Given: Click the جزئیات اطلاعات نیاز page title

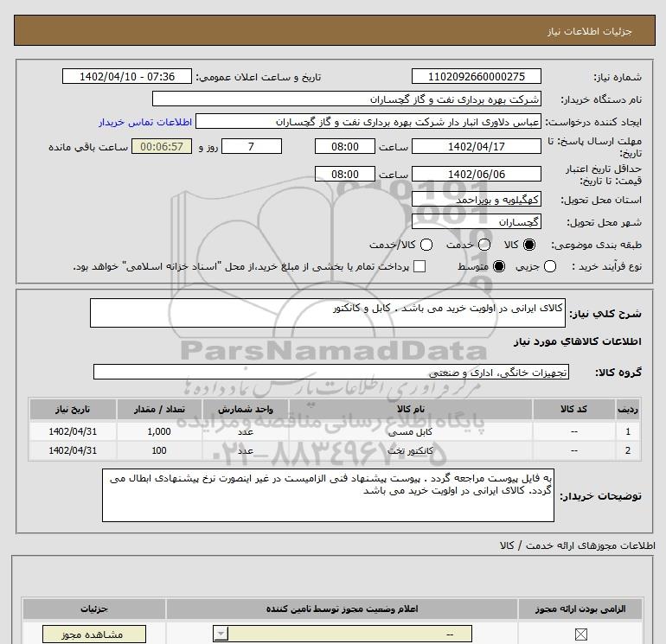Looking at the screenshot, I should coord(590,31).
